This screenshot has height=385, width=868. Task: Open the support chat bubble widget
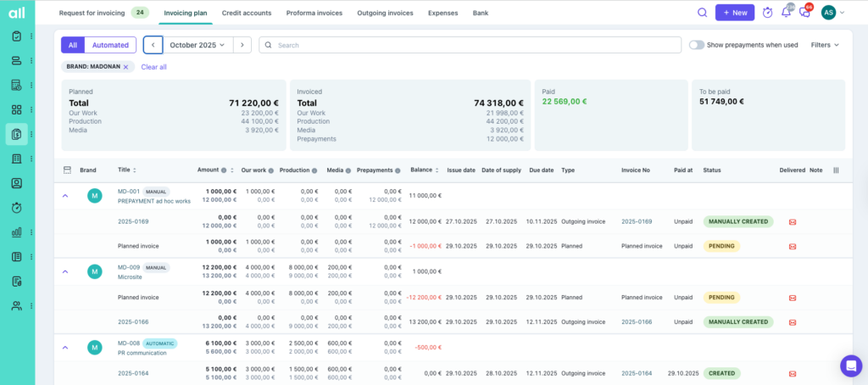tap(850, 365)
